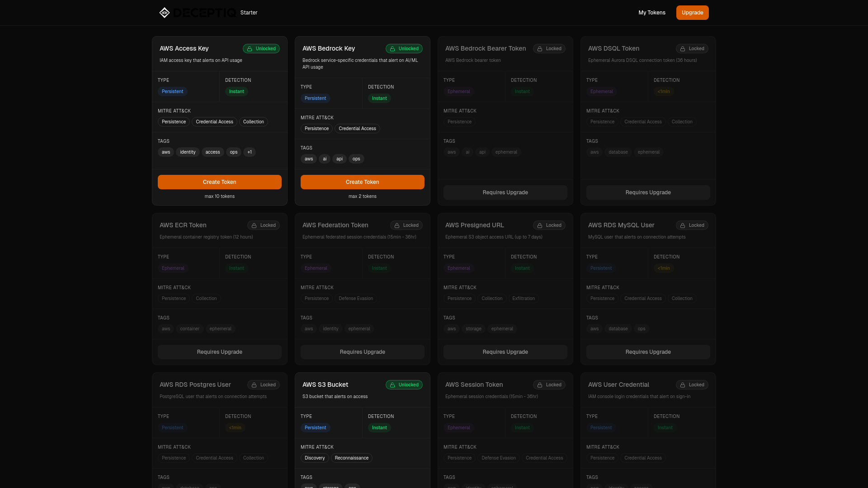The width and height of the screenshot is (868, 488).
Task: Click the orange Upgrade button in header
Action: tap(692, 13)
